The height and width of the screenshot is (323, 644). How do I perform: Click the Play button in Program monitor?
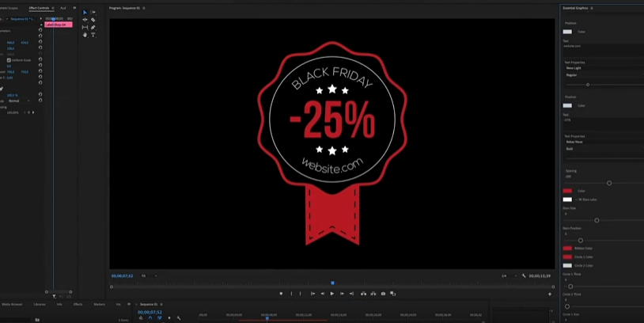click(x=331, y=294)
